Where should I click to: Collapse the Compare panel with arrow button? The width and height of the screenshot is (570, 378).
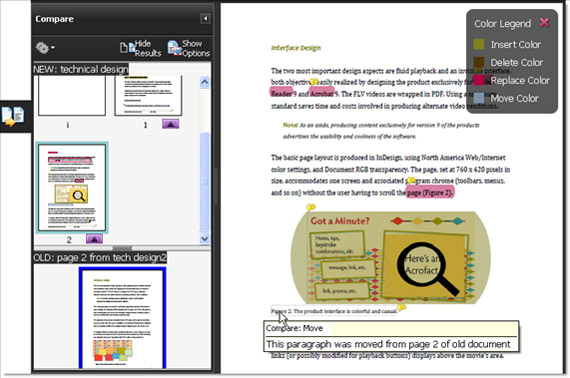click(205, 19)
